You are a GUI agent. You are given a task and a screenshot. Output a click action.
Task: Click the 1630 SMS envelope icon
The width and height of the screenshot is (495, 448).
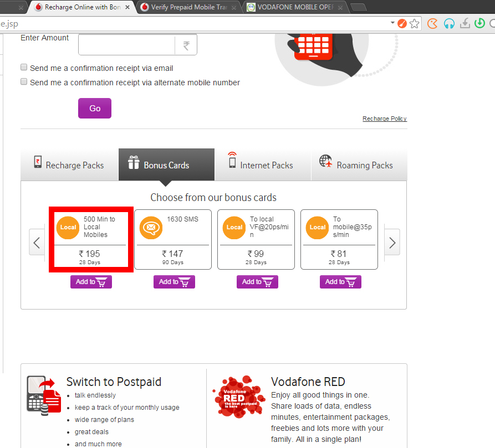[x=151, y=228]
